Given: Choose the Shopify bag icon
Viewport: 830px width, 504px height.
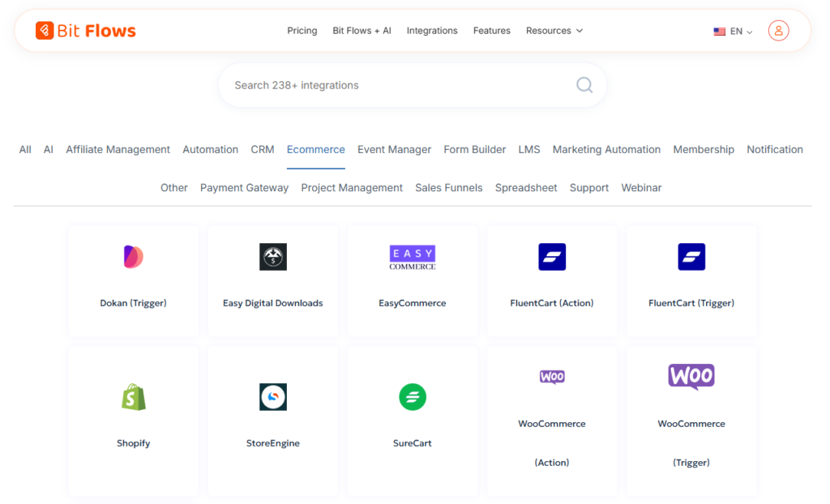Looking at the screenshot, I should (x=133, y=397).
